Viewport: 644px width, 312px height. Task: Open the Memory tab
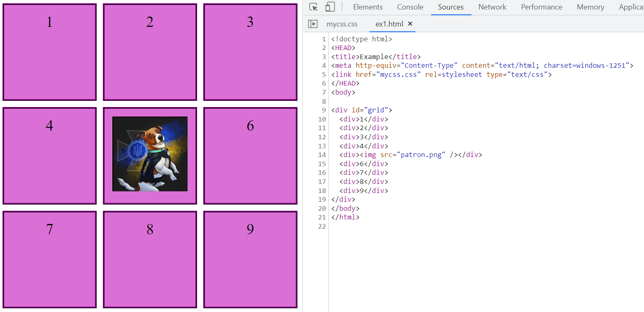pyautogui.click(x=590, y=7)
